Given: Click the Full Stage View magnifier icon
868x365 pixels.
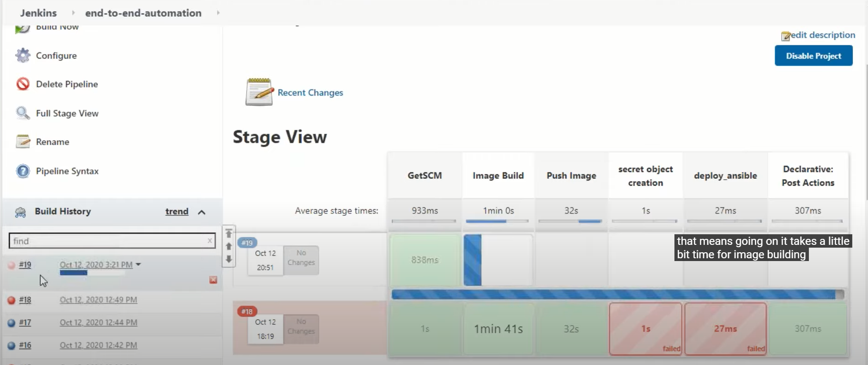Looking at the screenshot, I should (23, 113).
